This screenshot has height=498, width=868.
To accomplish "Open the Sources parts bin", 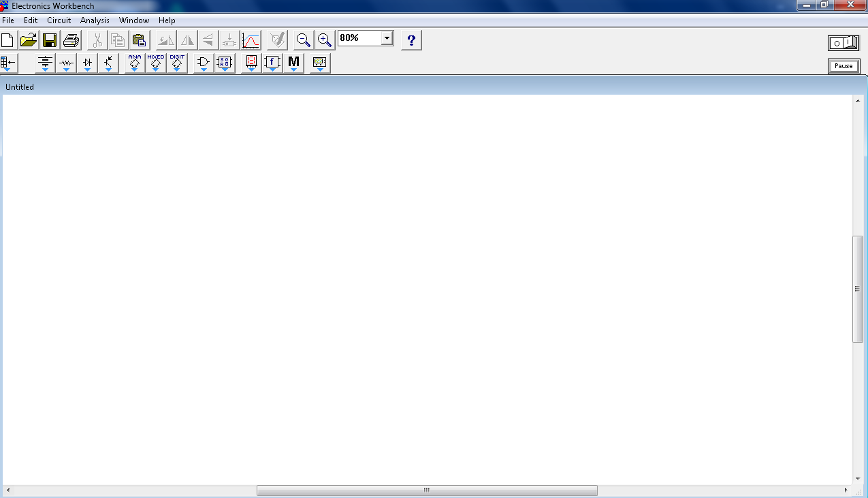I will (45, 63).
